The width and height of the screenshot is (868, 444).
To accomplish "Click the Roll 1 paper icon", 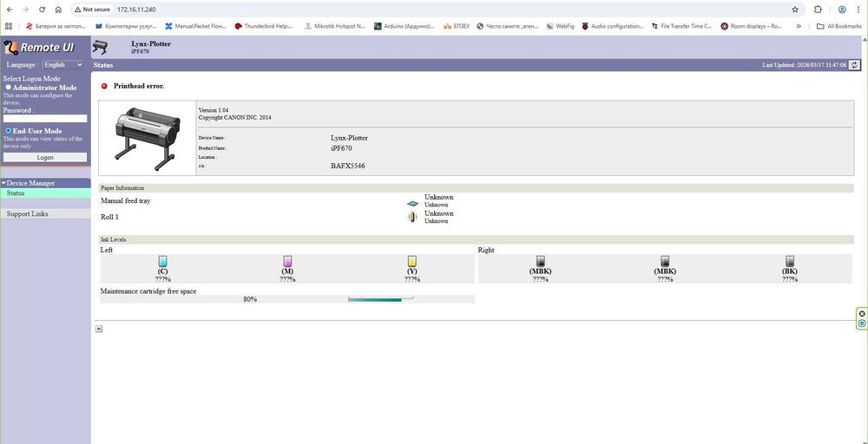I will (411, 218).
